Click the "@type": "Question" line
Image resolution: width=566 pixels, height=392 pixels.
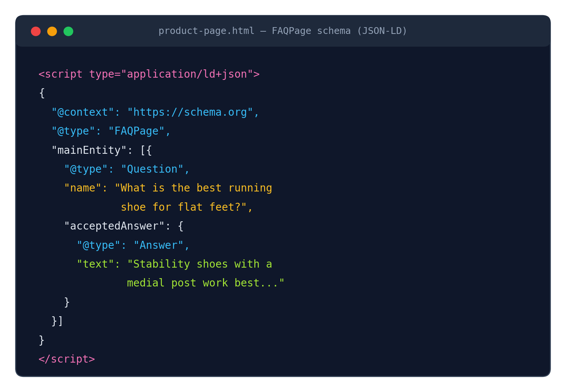(x=127, y=169)
